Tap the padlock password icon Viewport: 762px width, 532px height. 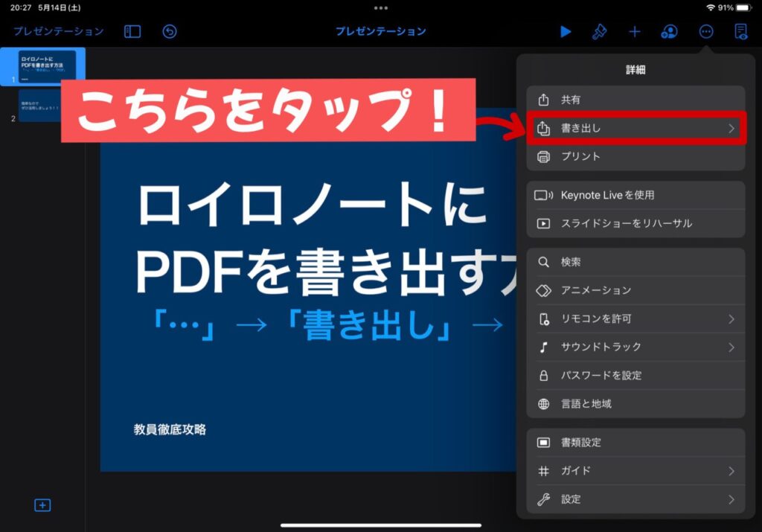pyautogui.click(x=543, y=376)
